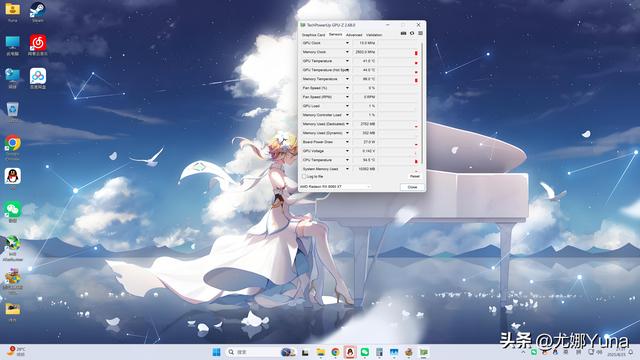Viewport: 640px width, 360px height.
Task: Open the GPU-Z hamburger menu
Action: 420,33
